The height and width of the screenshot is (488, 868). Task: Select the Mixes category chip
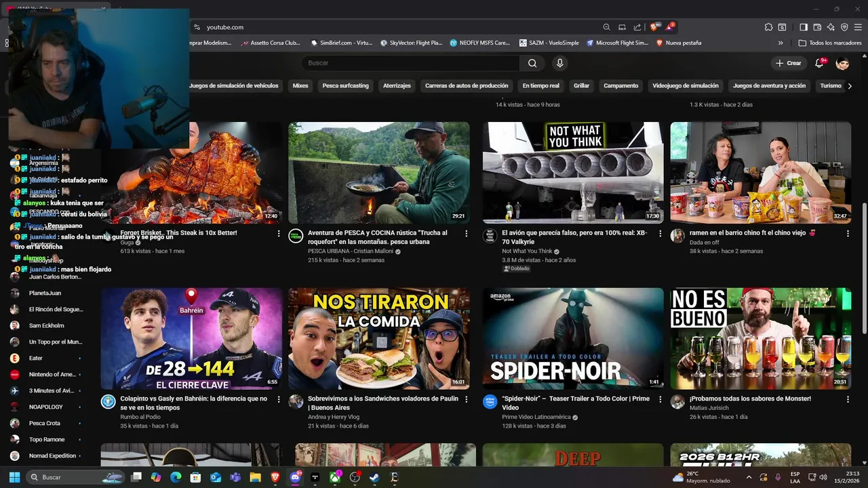click(x=300, y=86)
